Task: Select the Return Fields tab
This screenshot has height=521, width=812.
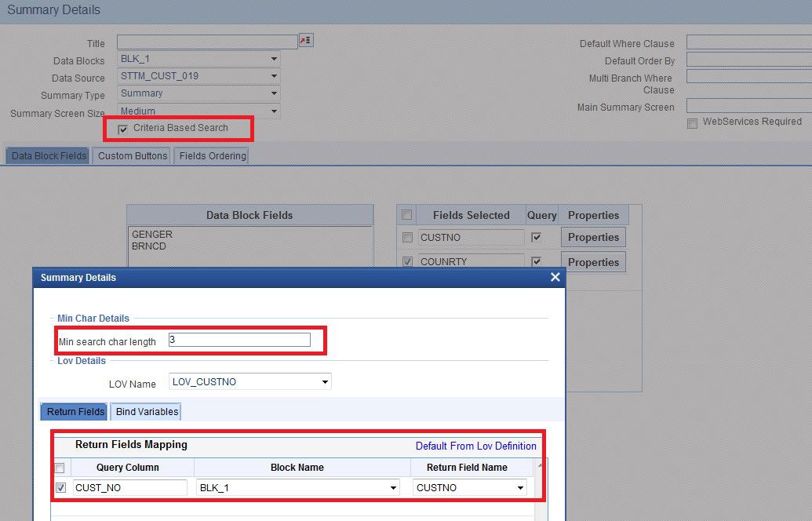Action: 75,412
